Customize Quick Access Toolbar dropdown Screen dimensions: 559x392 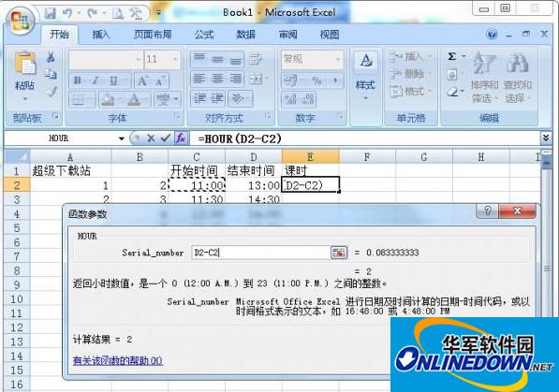click(x=158, y=13)
